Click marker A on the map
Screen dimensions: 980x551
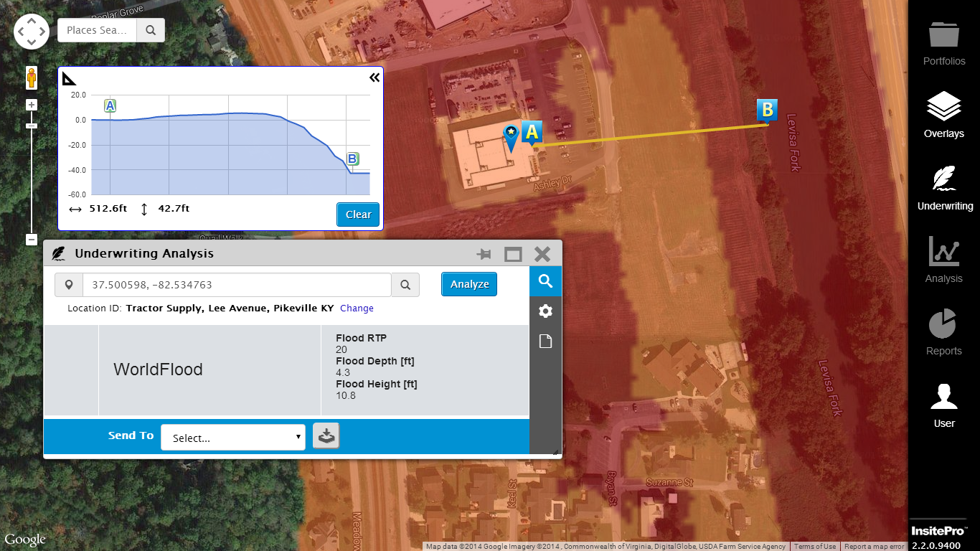coord(532,132)
